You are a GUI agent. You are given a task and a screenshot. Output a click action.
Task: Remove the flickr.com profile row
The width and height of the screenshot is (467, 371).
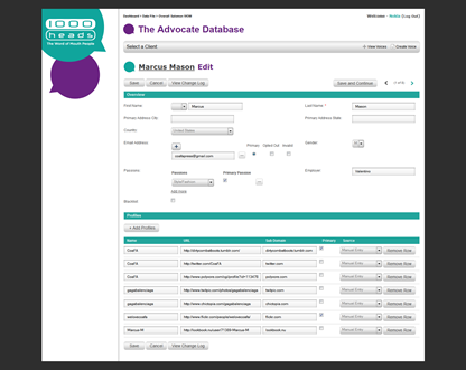click(399, 317)
